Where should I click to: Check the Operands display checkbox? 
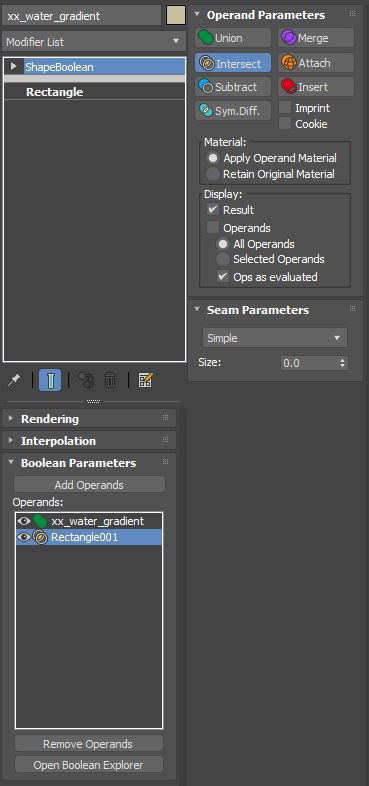[213, 228]
